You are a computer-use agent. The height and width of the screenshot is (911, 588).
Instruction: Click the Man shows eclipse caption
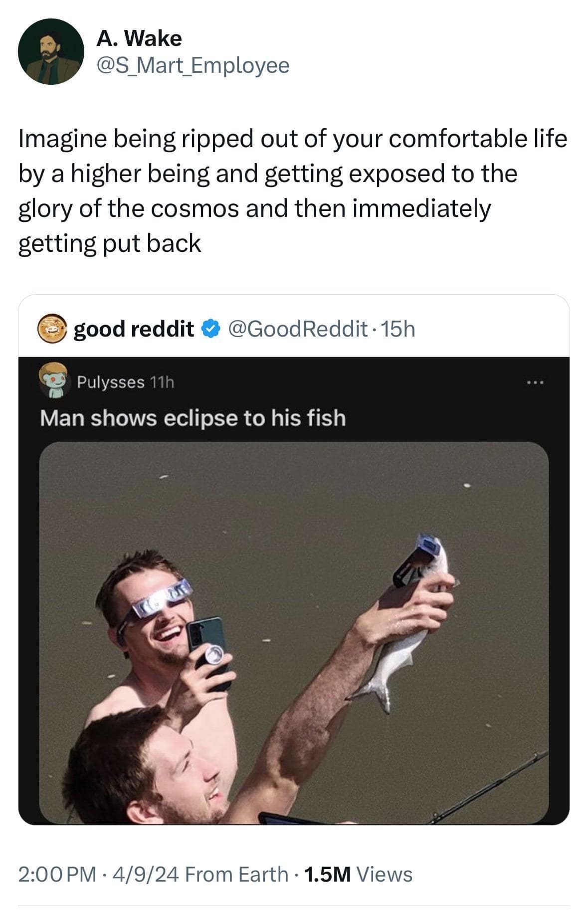(x=194, y=420)
